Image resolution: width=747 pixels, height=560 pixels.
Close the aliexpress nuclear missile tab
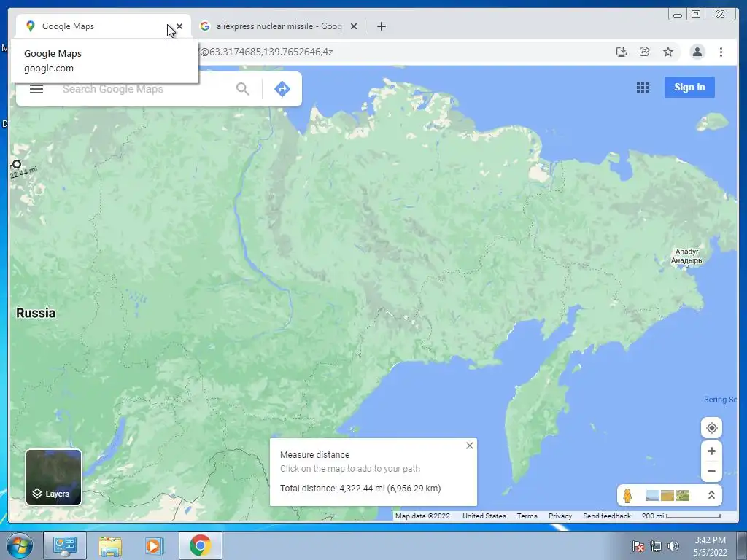[x=354, y=26]
